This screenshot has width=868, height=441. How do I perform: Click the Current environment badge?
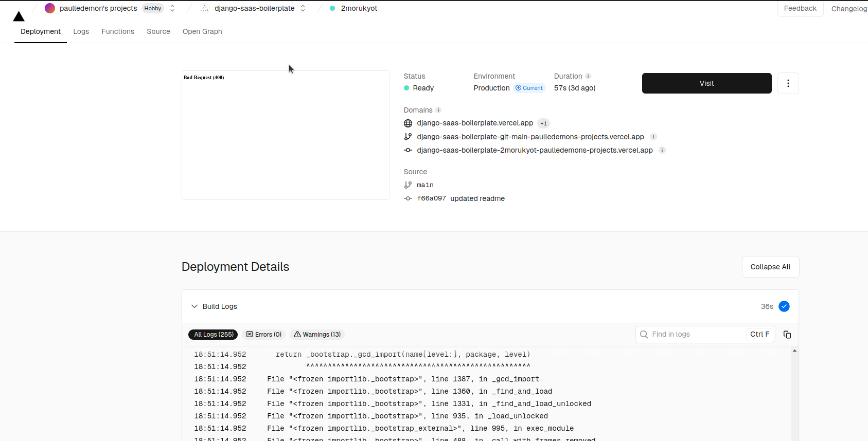pyautogui.click(x=529, y=88)
